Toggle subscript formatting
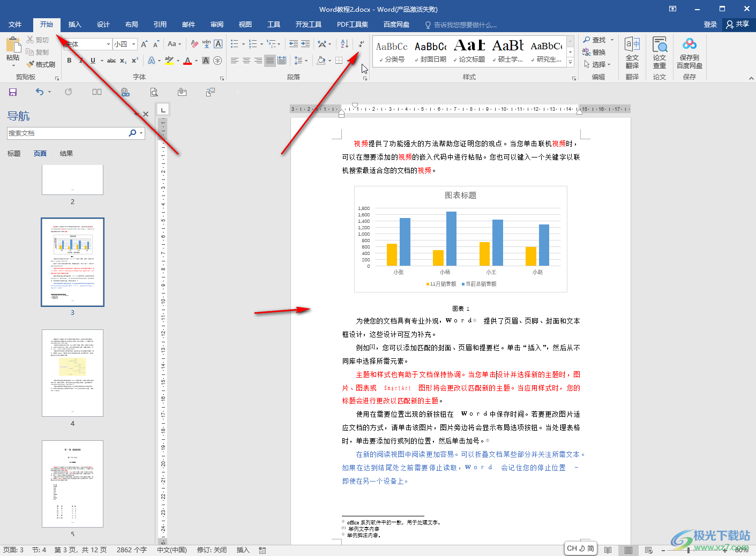This screenshot has width=756, height=556. pyautogui.click(x=123, y=61)
